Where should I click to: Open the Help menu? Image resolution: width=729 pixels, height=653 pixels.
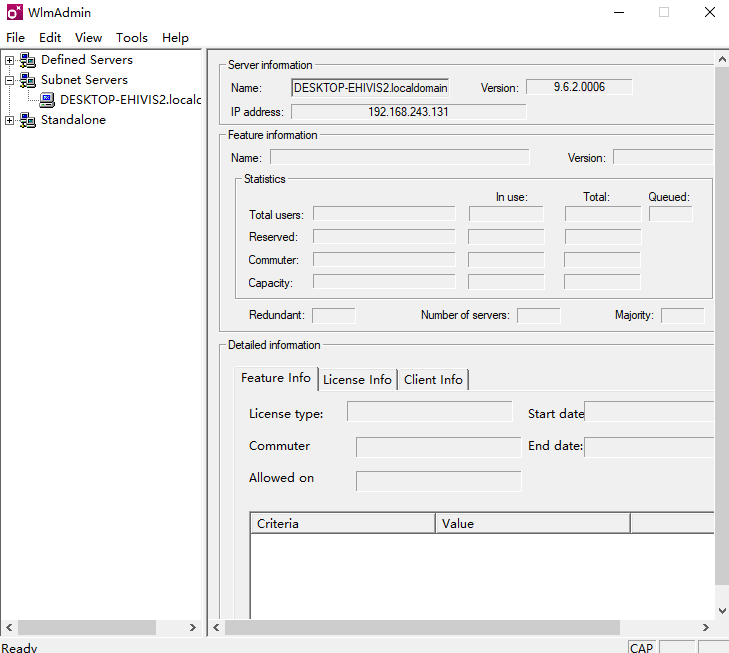[x=175, y=38]
